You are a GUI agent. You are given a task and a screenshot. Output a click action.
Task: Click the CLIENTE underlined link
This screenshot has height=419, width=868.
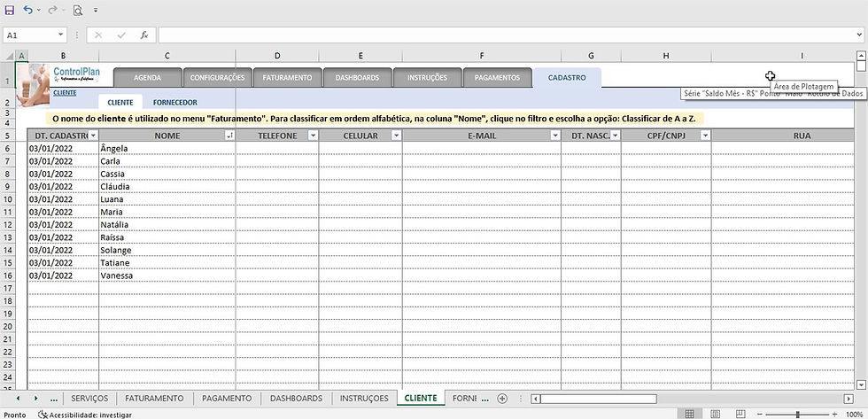[65, 93]
